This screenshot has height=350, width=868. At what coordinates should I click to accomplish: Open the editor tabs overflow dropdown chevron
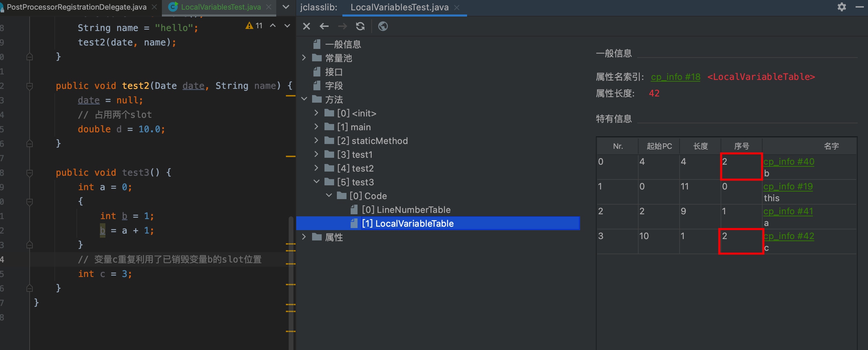point(286,7)
